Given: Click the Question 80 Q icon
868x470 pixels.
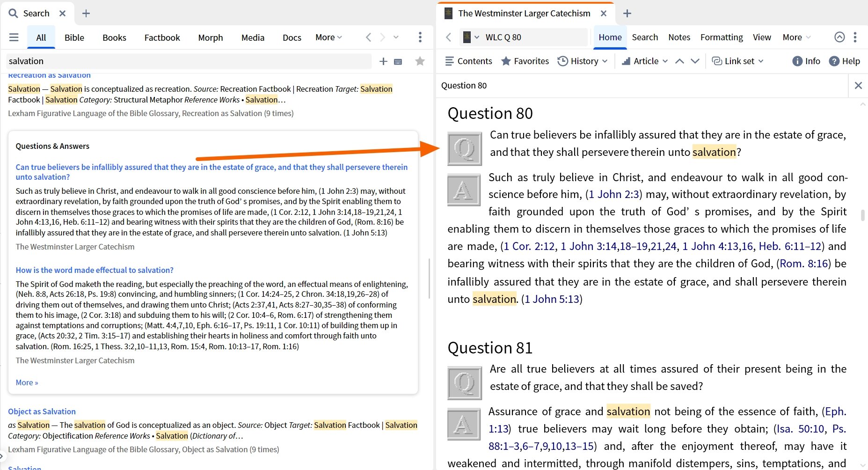Looking at the screenshot, I should click(x=465, y=149).
